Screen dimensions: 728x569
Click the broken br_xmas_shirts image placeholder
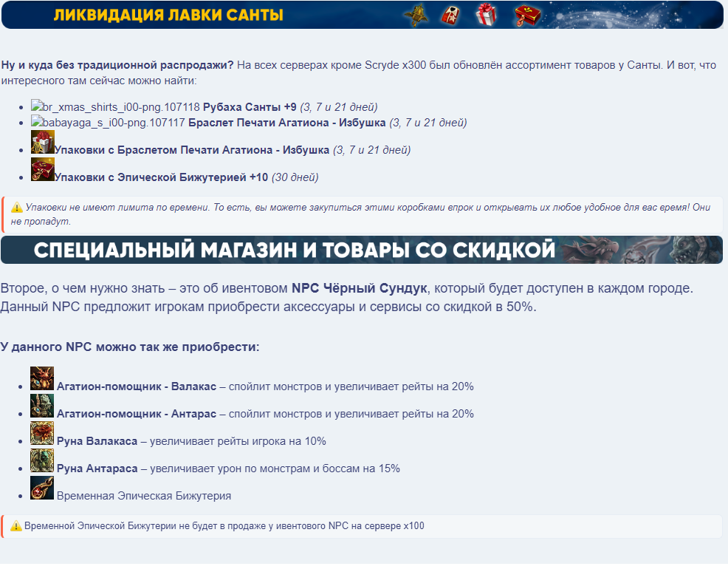(x=115, y=106)
